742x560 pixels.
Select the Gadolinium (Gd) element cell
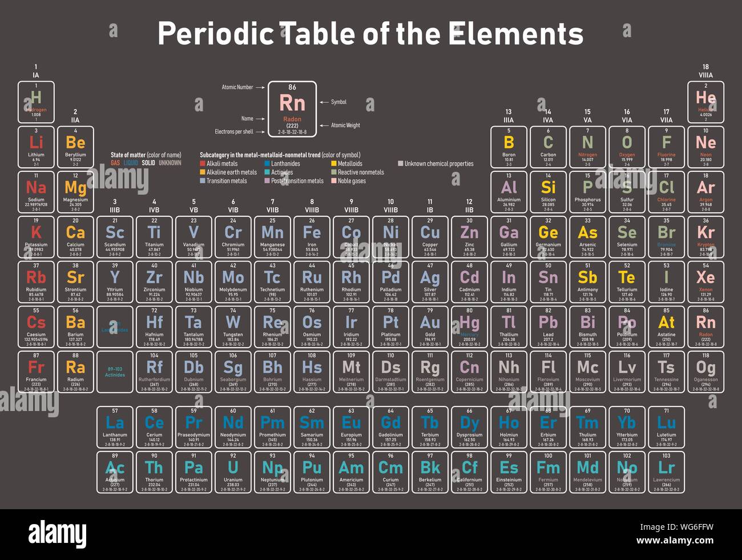(390, 428)
